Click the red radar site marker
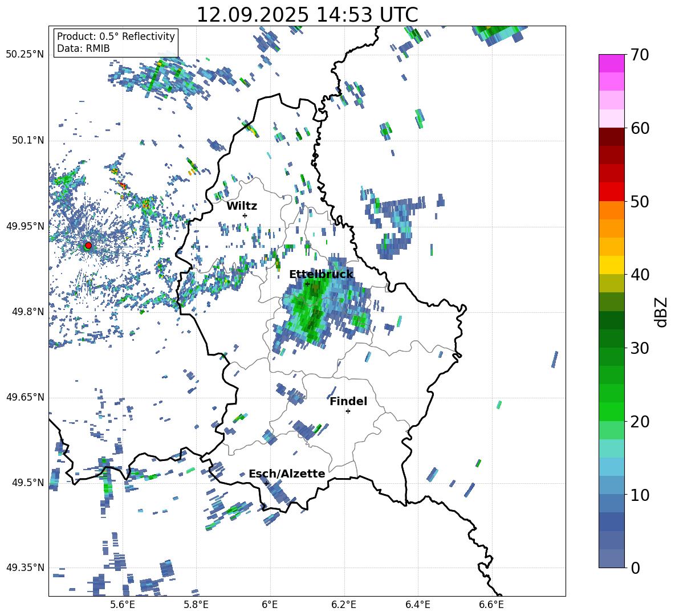This screenshot has width=675, height=616. 88,245
